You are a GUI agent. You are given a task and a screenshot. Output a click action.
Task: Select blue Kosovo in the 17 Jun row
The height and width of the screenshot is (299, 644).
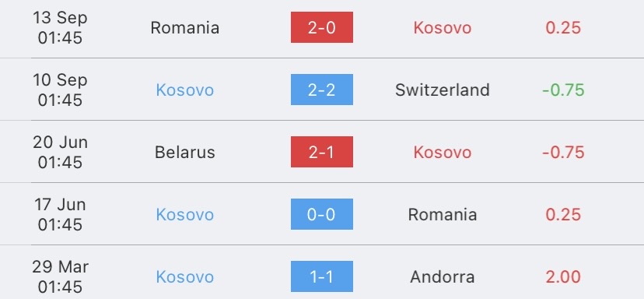tap(184, 214)
